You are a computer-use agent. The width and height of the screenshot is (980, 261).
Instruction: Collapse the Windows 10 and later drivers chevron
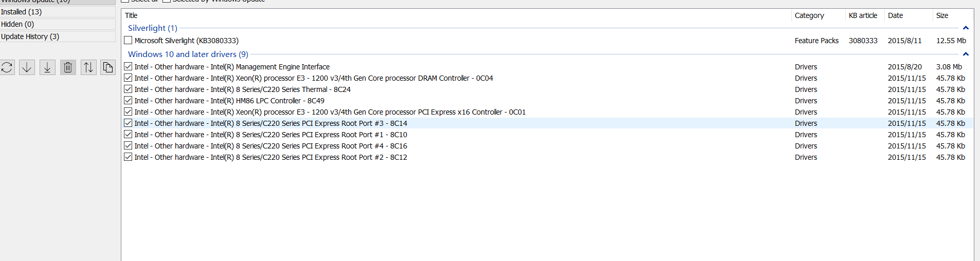[x=966, y=54]
